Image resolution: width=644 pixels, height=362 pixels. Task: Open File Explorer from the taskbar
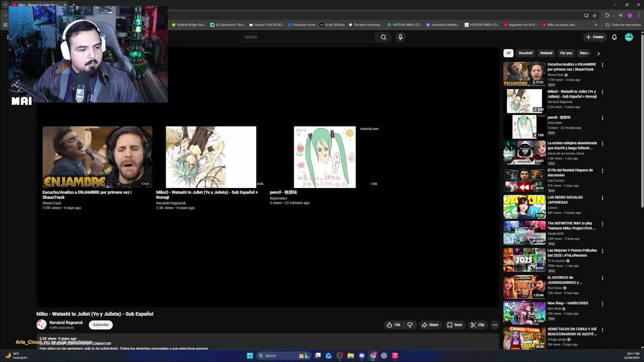point(351,355)
